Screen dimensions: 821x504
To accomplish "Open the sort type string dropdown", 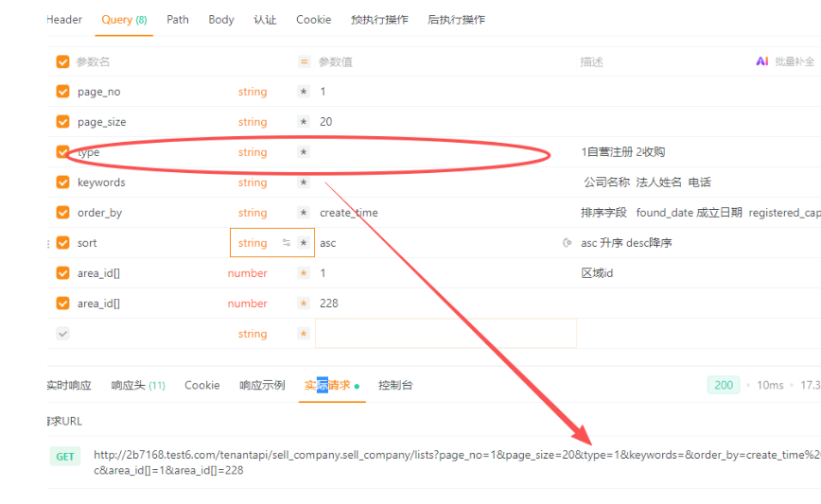I will point(253,243).
